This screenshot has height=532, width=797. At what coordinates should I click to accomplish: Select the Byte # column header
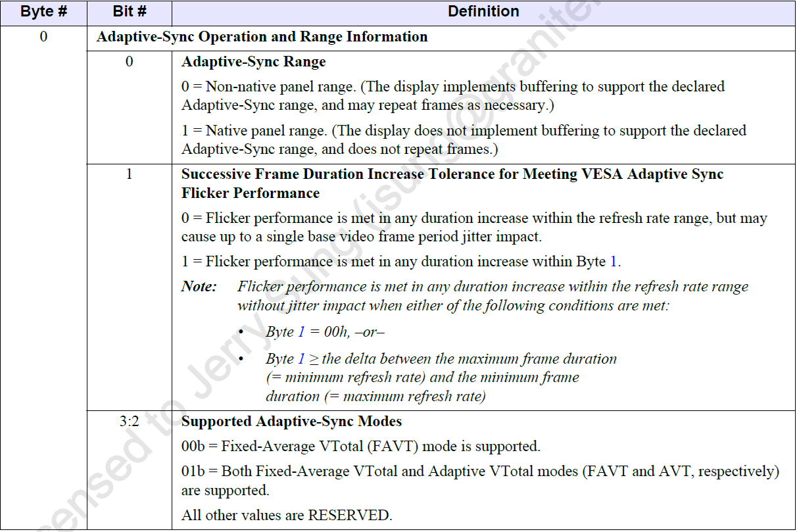(43, 11)
